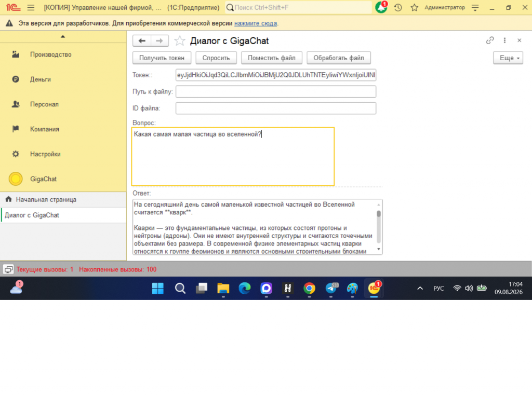
Task: Click the Путь к файлу field
Action: pos(276,91)
